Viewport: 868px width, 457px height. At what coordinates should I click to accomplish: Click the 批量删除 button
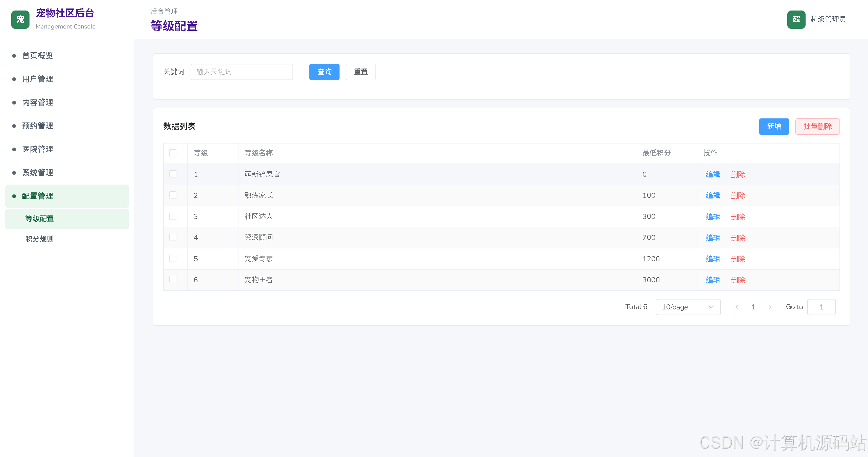point(817,127)
